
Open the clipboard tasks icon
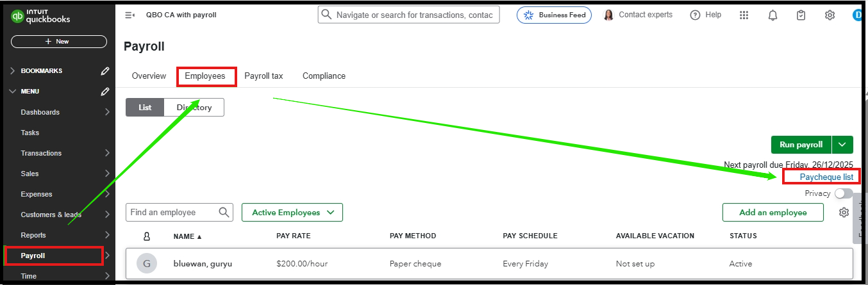801,15
